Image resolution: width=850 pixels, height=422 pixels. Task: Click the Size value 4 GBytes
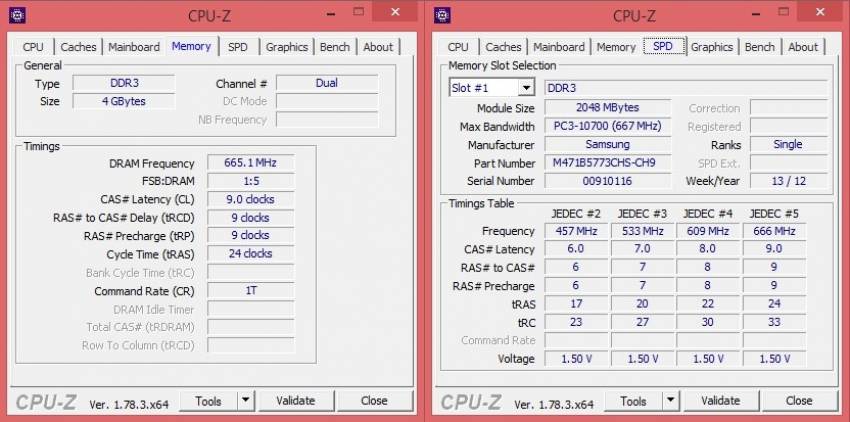pyautogui.click(x=124, y=101)
